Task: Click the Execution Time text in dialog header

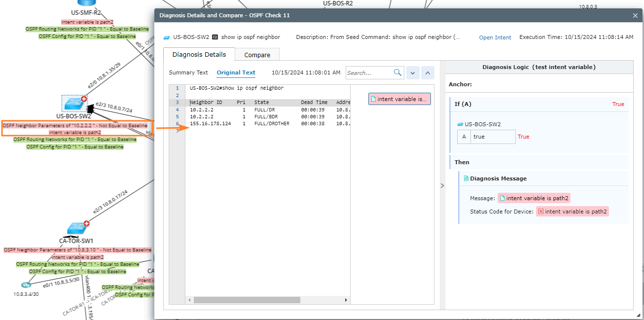Action: (576, 37)
